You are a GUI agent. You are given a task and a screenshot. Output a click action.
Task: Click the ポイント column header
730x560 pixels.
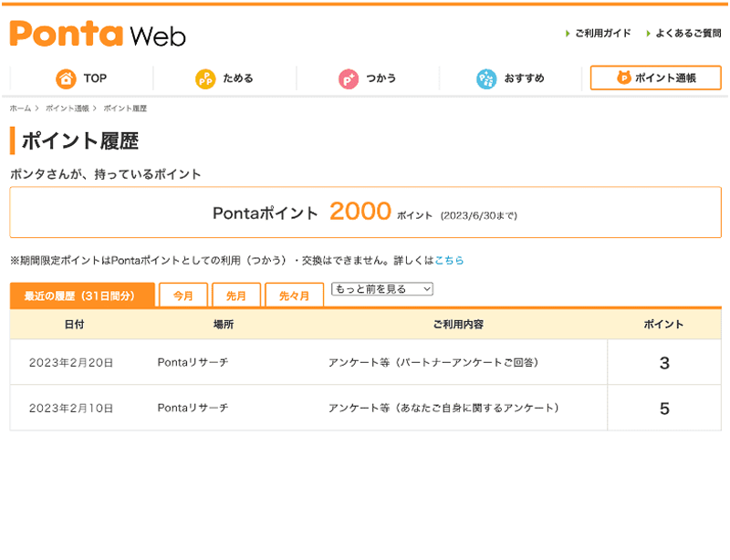[664, 325]
